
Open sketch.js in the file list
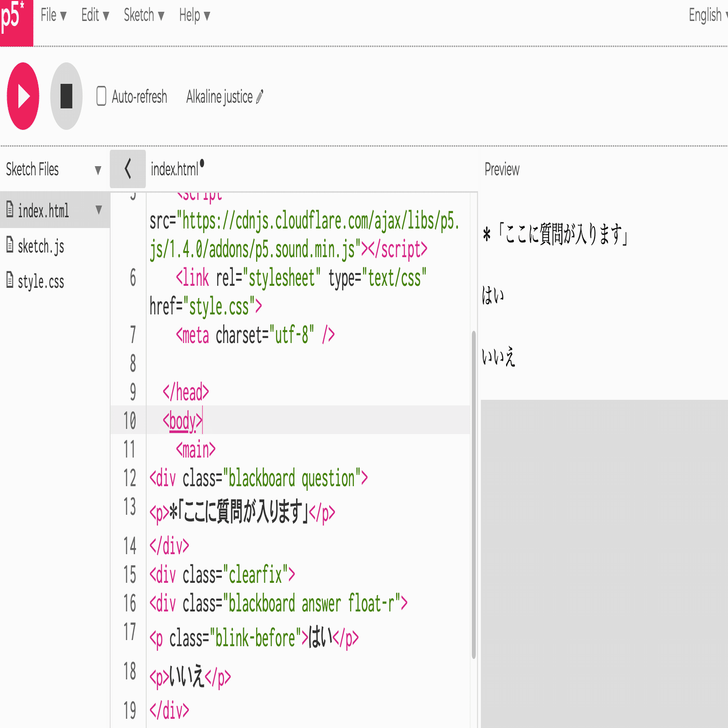point(41,246)
